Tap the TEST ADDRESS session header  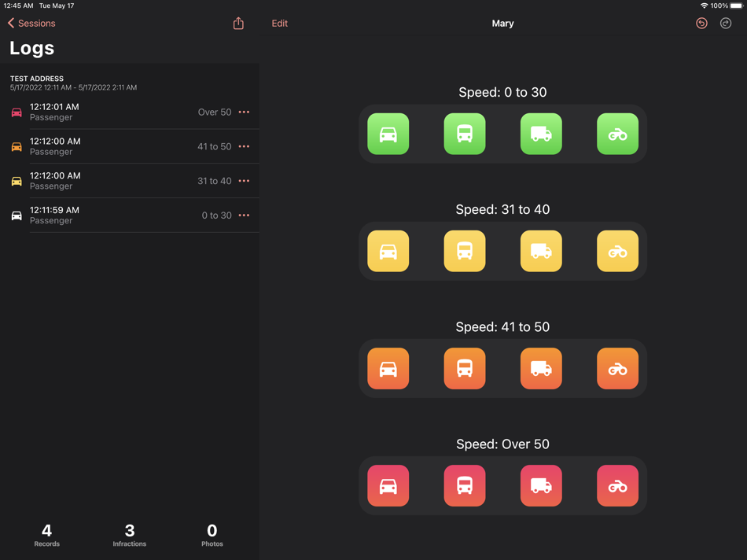[x=73, y=83]
